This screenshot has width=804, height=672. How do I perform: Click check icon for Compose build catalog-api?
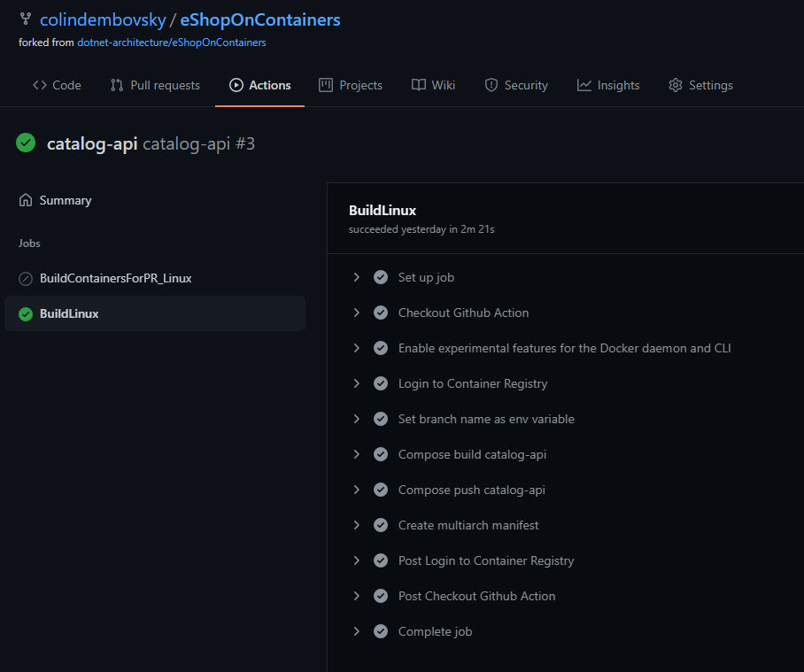tap(381, 454)
